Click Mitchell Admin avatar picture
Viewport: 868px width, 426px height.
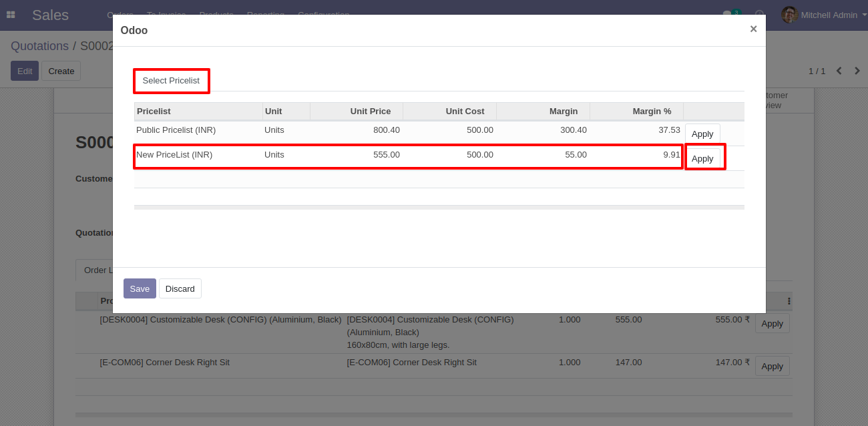pyautogui.click(x=789, y=15)
